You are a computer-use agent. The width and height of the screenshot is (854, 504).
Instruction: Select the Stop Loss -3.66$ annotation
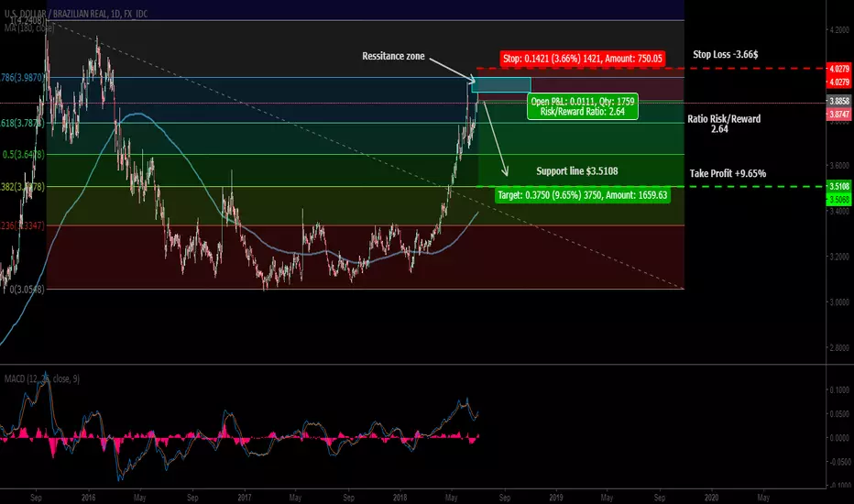(725, 54)
